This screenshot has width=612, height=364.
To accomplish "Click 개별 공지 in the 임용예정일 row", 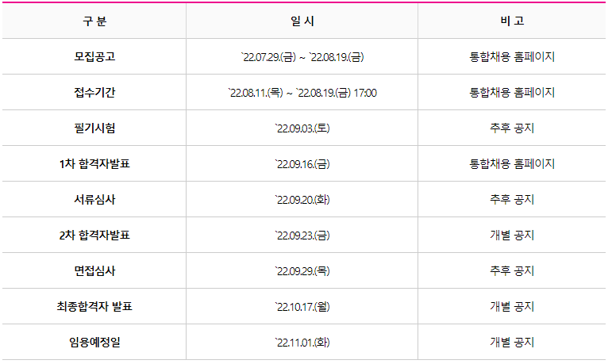I will click(512, 343).
